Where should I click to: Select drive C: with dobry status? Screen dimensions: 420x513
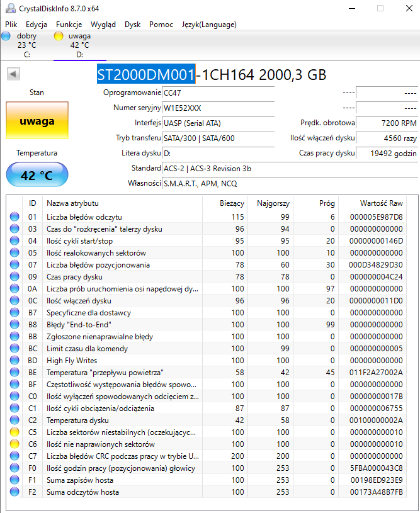pyautogui.click(x=27, y=45)
